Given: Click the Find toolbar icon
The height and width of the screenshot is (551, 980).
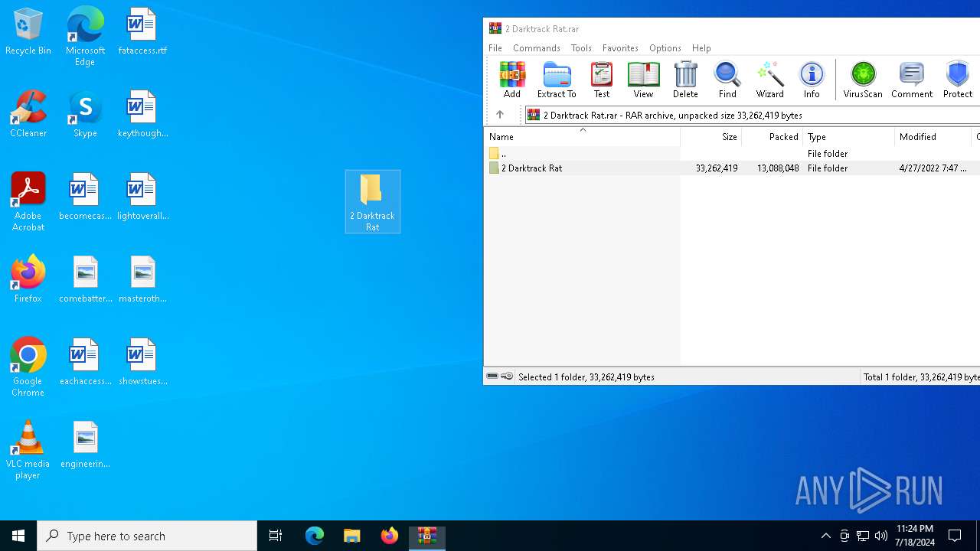Looking at the screenshot, I should [x=727, y=80].
